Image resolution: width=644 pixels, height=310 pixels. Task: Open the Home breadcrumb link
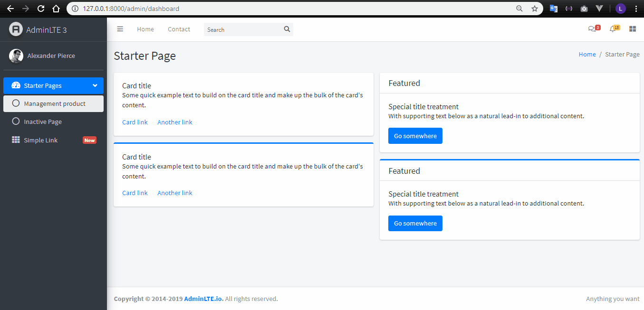coord(587,55)
